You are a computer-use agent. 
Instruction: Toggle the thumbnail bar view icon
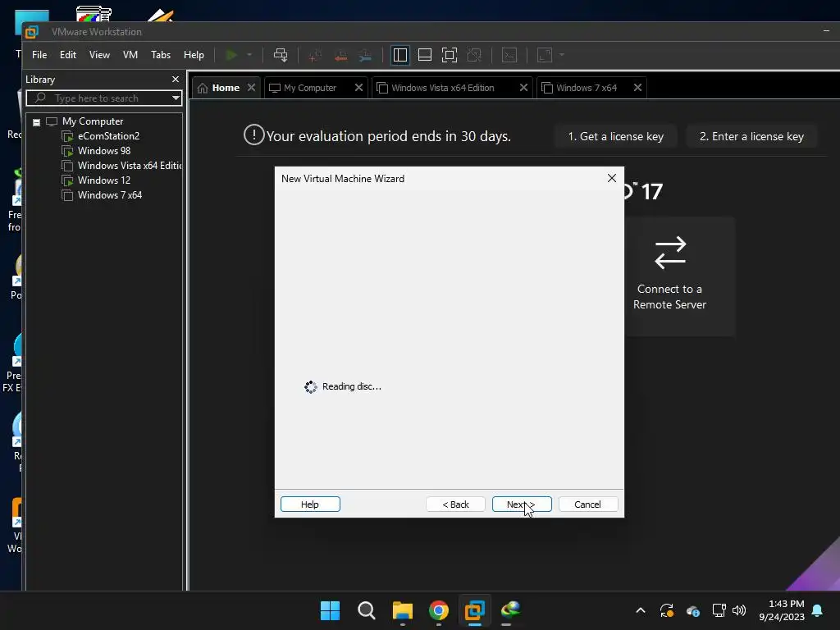coord(425,55)
